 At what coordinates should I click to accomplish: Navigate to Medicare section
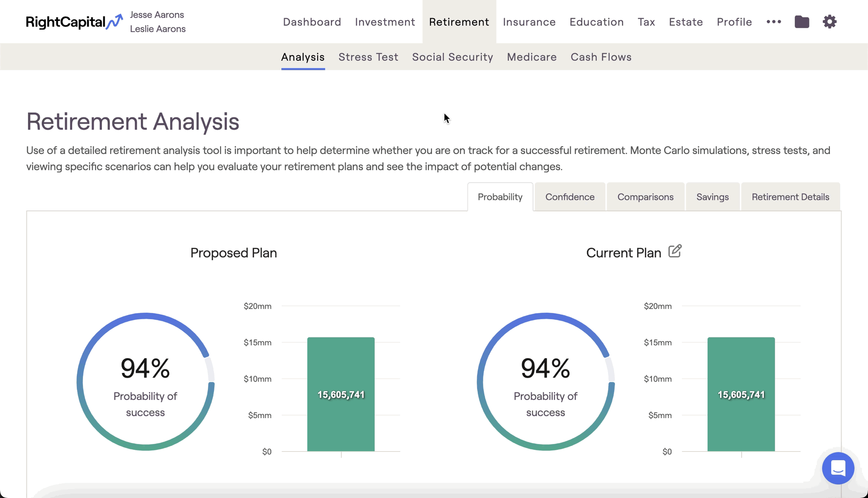click(531, 57)
